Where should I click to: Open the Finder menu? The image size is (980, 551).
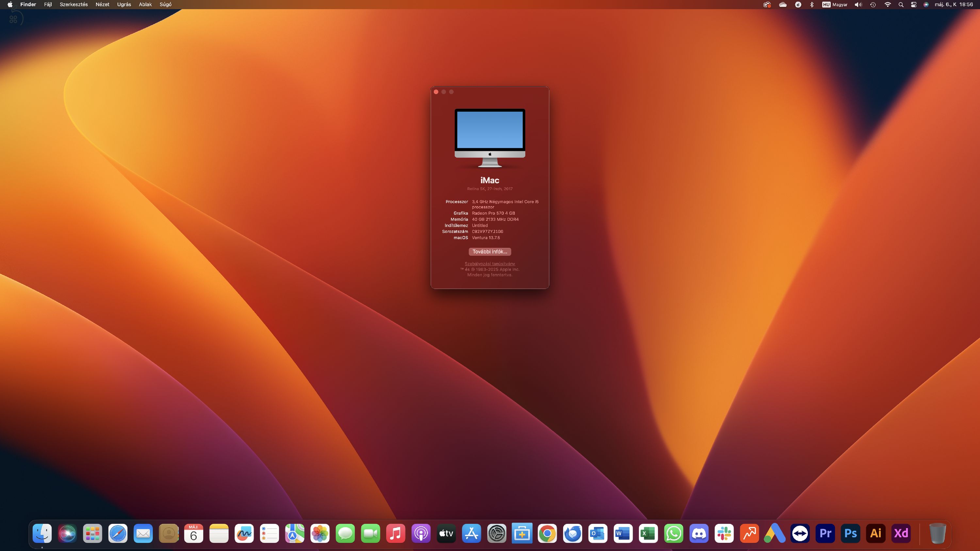pyautogui.click(x=28, y=5)
